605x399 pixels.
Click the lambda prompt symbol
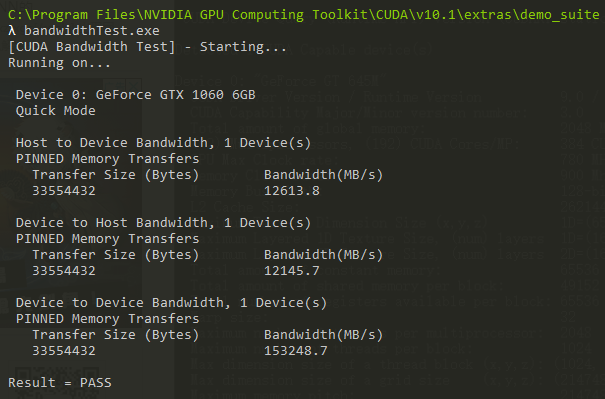tap(12, 31)
